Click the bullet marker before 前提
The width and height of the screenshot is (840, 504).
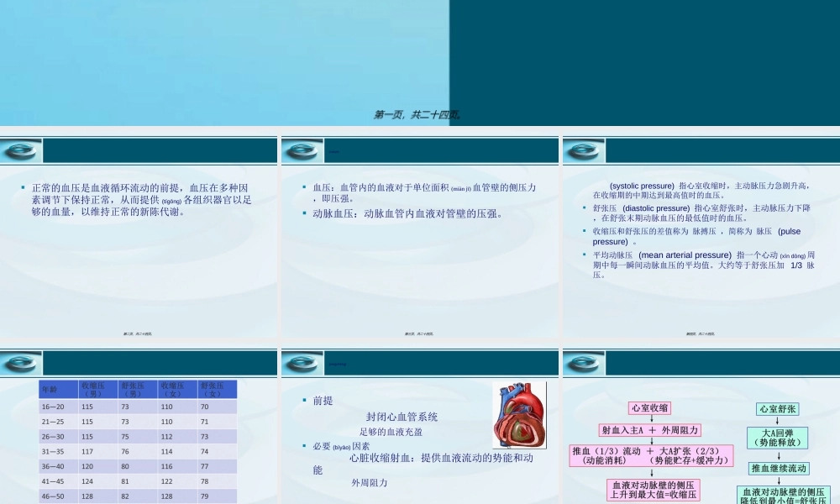(303, 399)
